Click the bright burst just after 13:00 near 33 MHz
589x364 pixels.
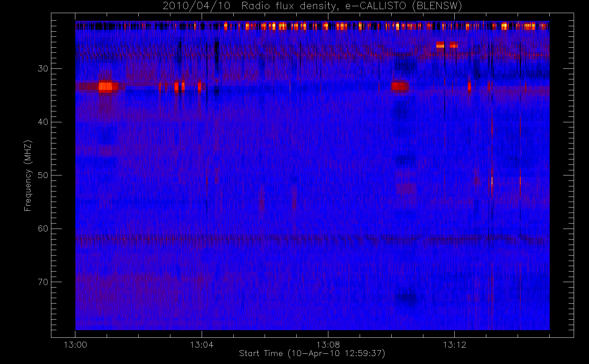(x=108, y=87)
